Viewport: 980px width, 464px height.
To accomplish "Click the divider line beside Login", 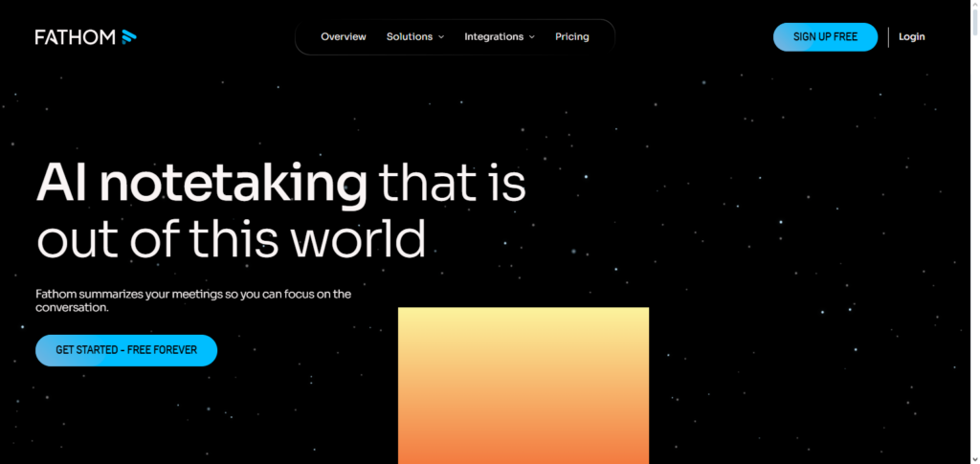I will pyautogui.click(x=889, y=37).
